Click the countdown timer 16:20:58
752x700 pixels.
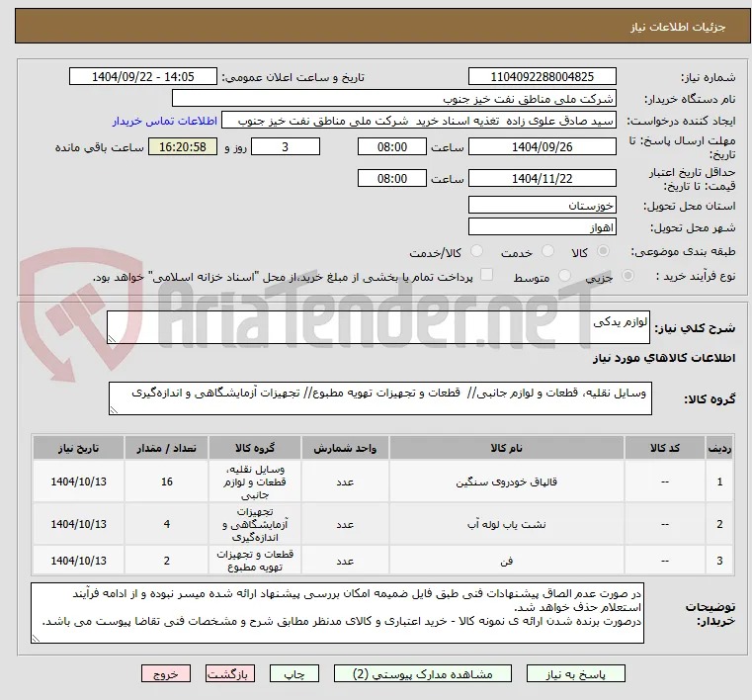point(183,146)
